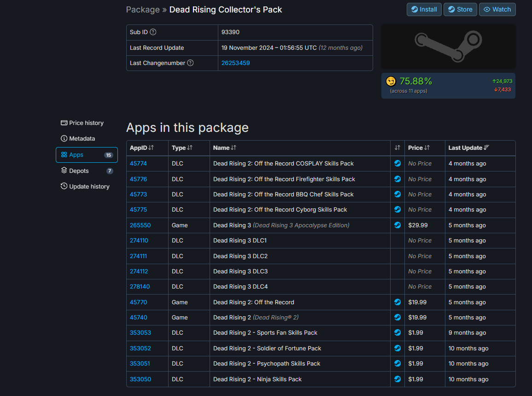Switch to the Depots tab

[78, 171]
